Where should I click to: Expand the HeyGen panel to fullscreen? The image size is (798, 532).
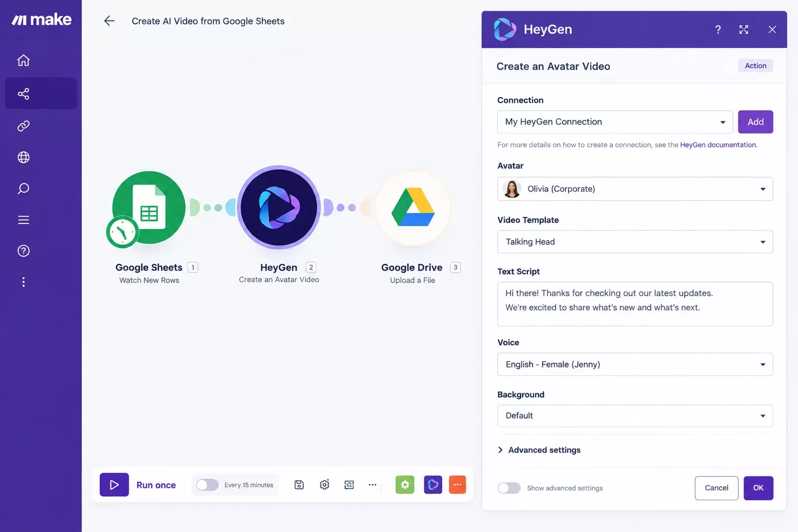(744, 30)
